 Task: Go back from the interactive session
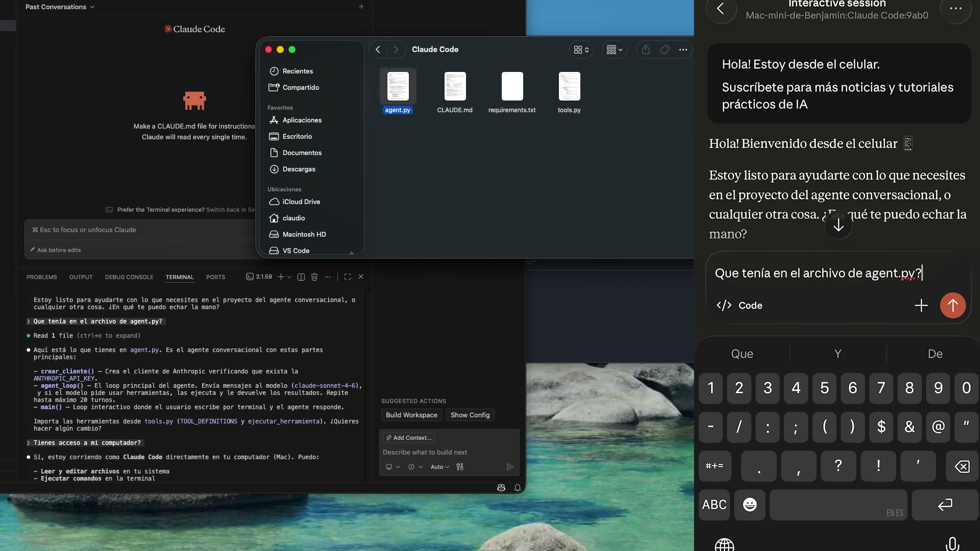click(x=721, y=8)
